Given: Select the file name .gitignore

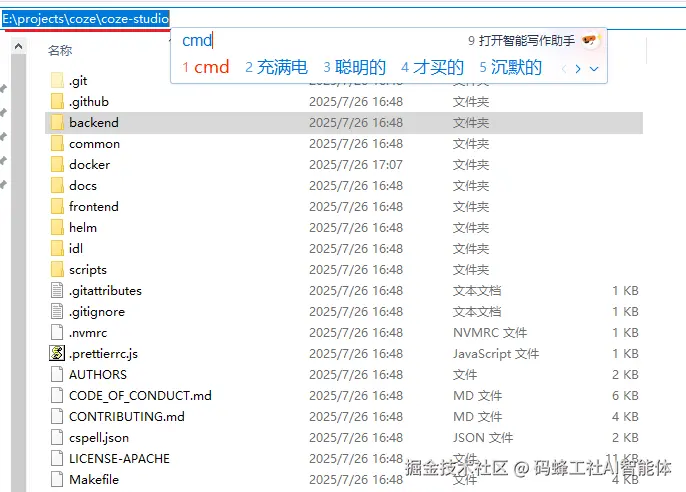Looking at the screenshot, I should pos(97,312).
